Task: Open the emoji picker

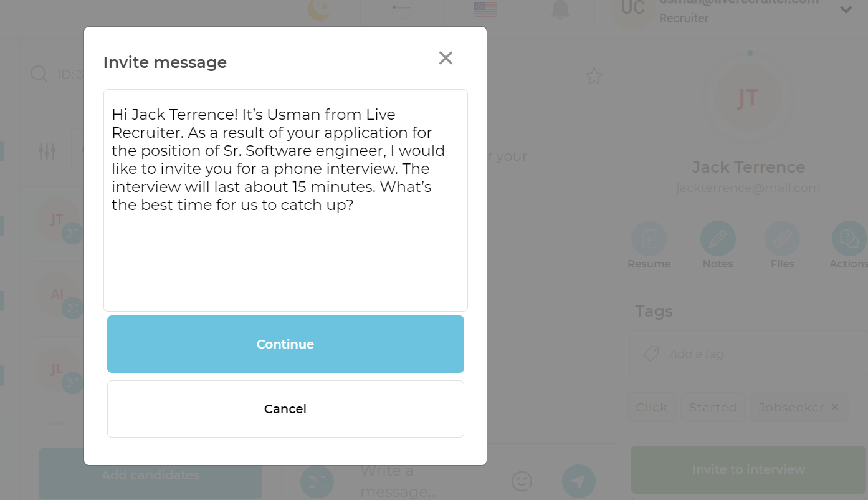Action: [522, 481]
